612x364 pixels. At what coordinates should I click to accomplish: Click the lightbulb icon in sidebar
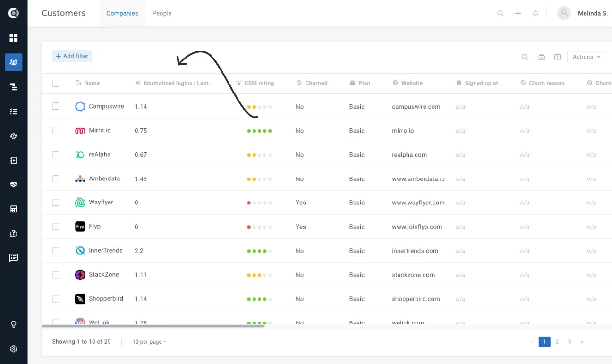tap(14, 324)
